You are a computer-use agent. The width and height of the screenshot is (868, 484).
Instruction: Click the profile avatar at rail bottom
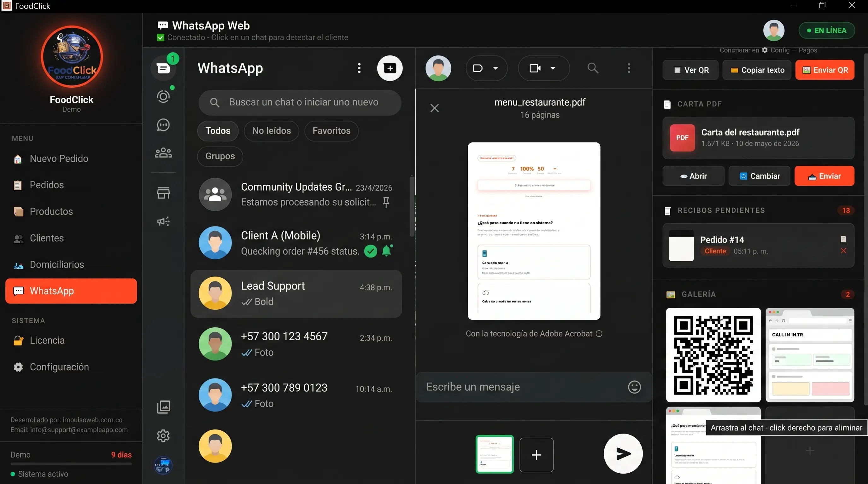coord(163,465)
